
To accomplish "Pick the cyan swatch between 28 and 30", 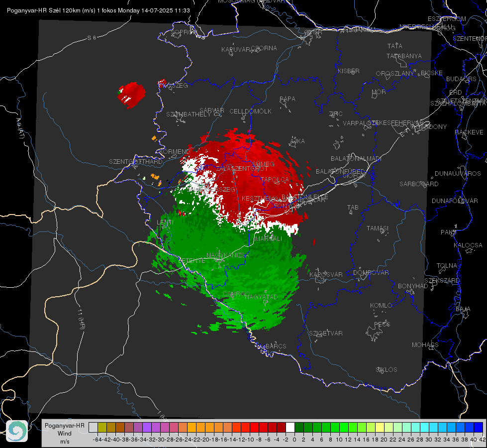I will click(424, 427).
